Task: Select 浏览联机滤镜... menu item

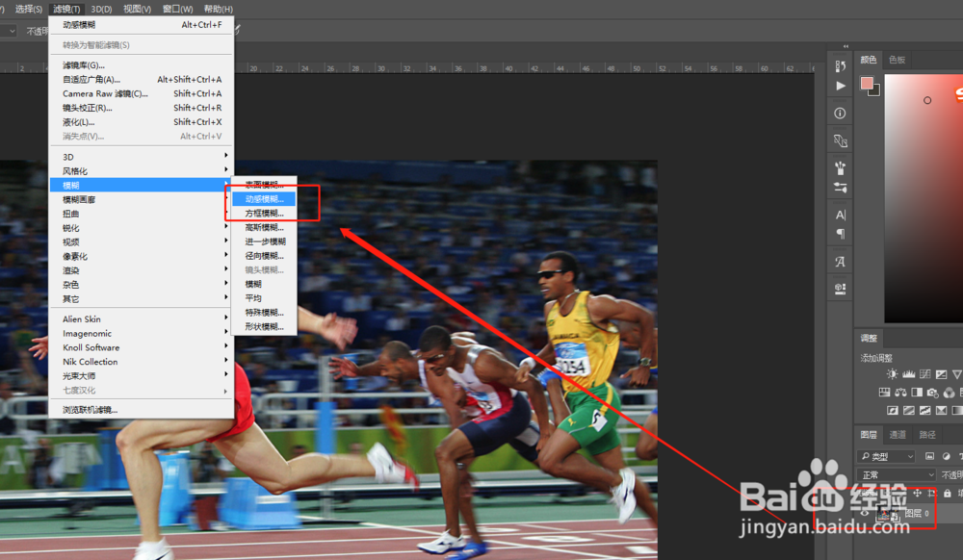Action: coord(142,410)
